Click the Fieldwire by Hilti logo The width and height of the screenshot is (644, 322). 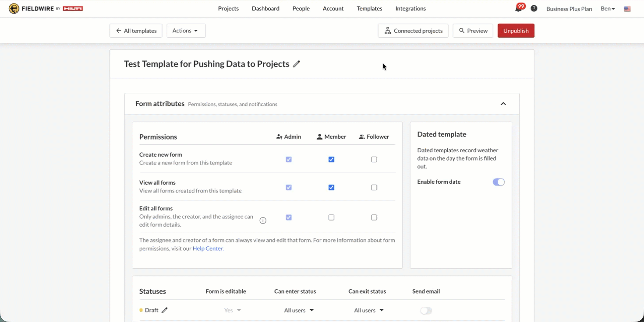tap(46, 8)
